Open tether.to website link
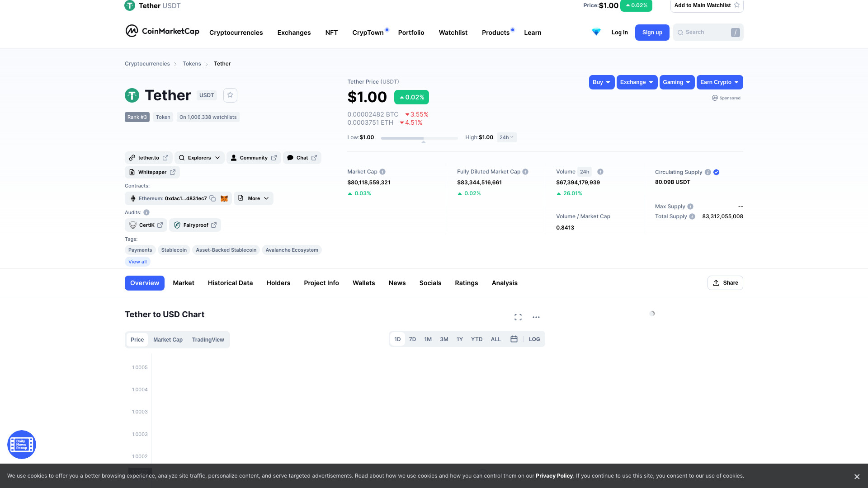Screen dimensions: 868x488 (x=149, y=158)
